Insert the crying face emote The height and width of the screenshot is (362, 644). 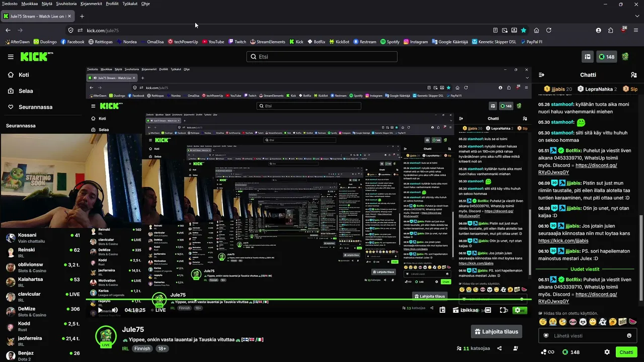(x=552, y=322)
